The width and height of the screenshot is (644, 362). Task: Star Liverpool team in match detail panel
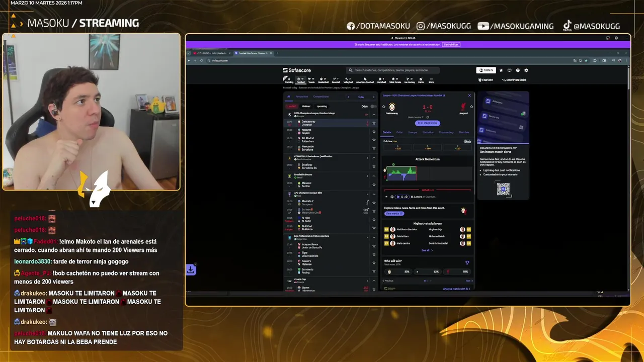click(x=471, y=107)
